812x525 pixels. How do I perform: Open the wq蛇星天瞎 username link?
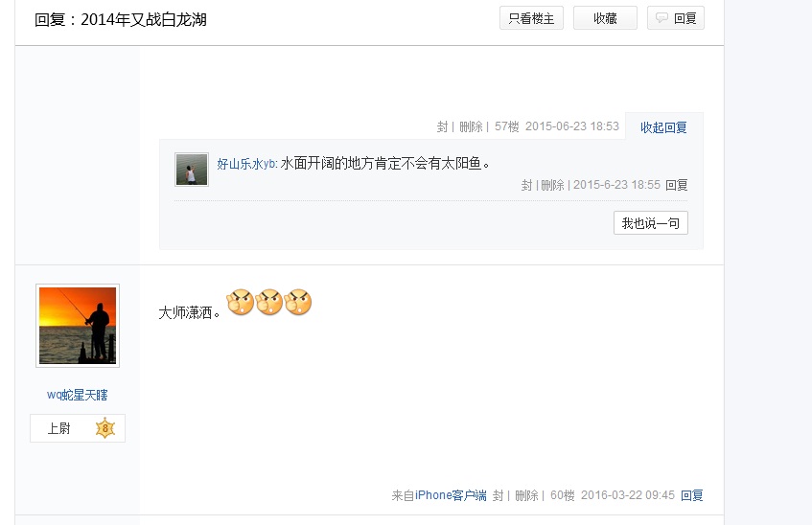point(77,395)
